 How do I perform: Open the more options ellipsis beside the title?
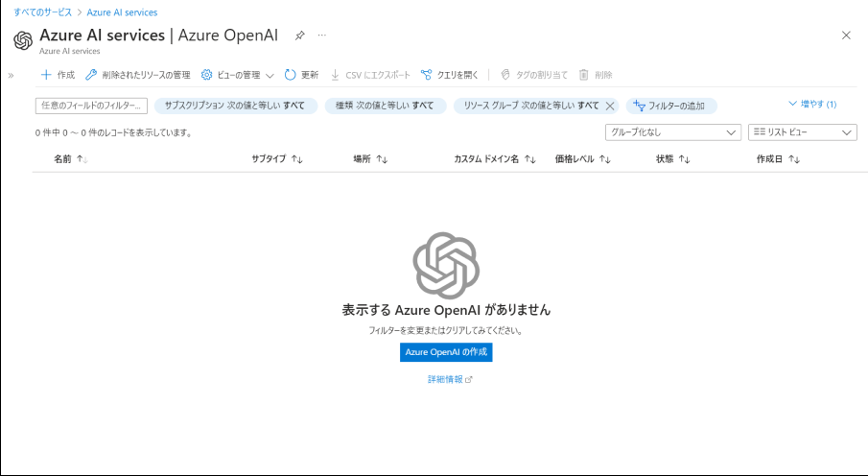tap(322, 36)
